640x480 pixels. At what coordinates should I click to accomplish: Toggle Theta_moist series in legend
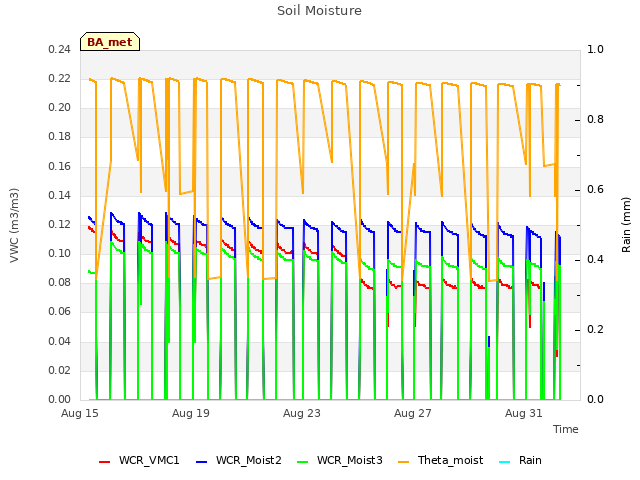click(x=440, y=460)
